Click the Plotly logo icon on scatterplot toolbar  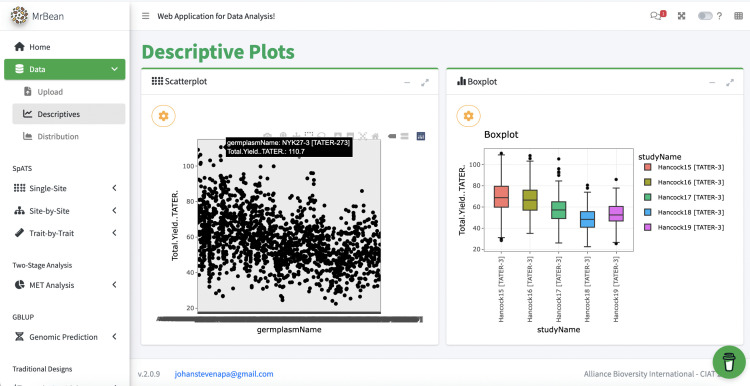coord(421,136)
